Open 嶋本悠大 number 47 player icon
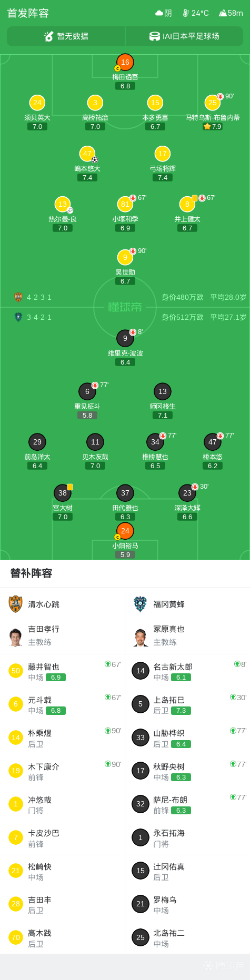This screenshot has width=250, height=980. pyautogui.click(x=87, y=154)
